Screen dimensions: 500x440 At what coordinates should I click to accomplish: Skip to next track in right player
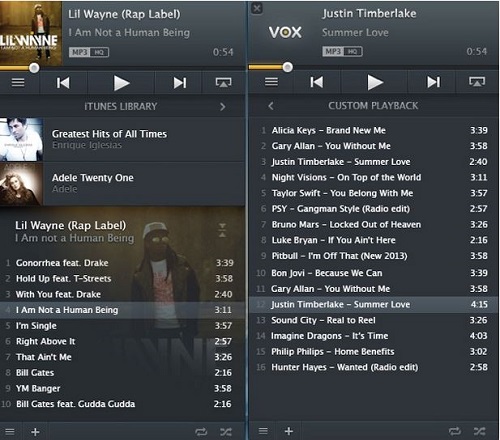pyautogui.click(x=433, y=82)
